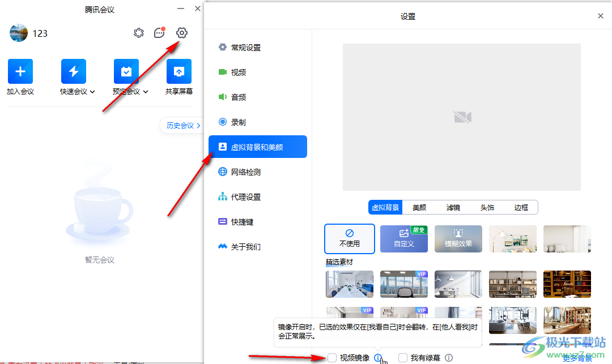
Task: Click the 预定会议 calendar icon
Action: [x=126, y=71]
